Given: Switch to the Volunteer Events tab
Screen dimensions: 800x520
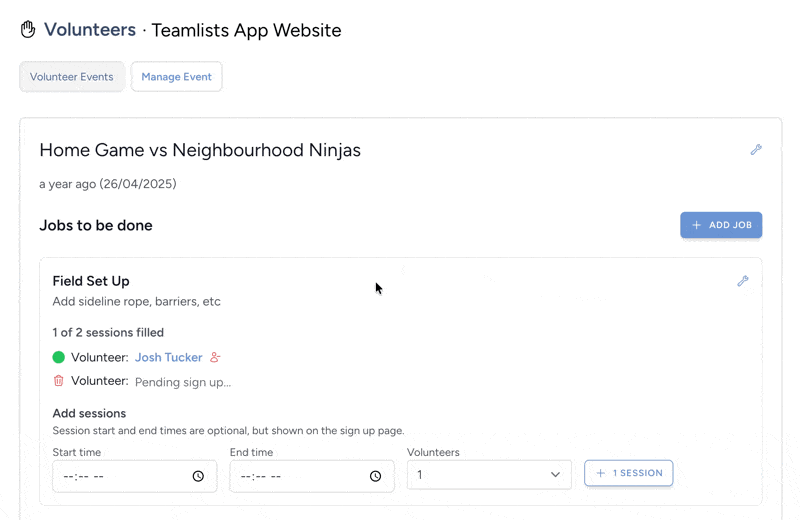Looking at the screenshot, I should (71, 77).
